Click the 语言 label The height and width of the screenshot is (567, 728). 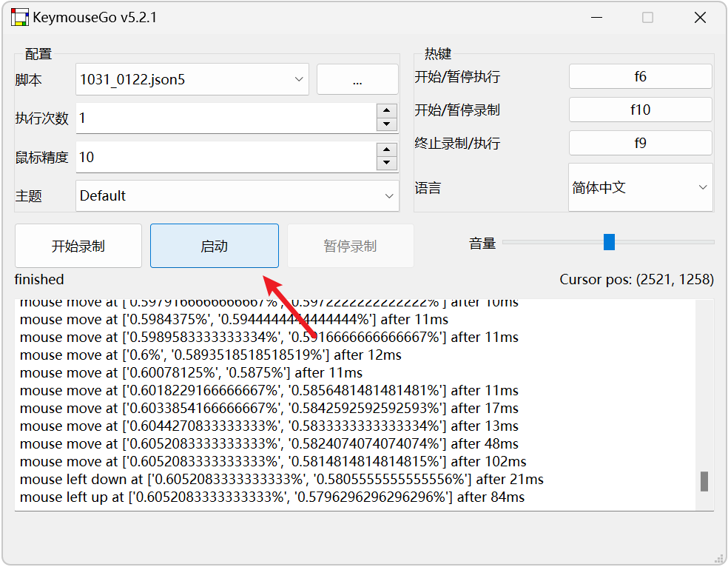[x=428, y=187]
